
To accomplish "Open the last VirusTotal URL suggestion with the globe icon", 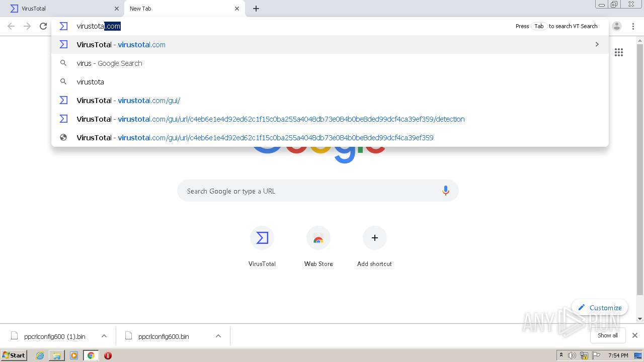I will pyautogui.click(x=330, y=138).
